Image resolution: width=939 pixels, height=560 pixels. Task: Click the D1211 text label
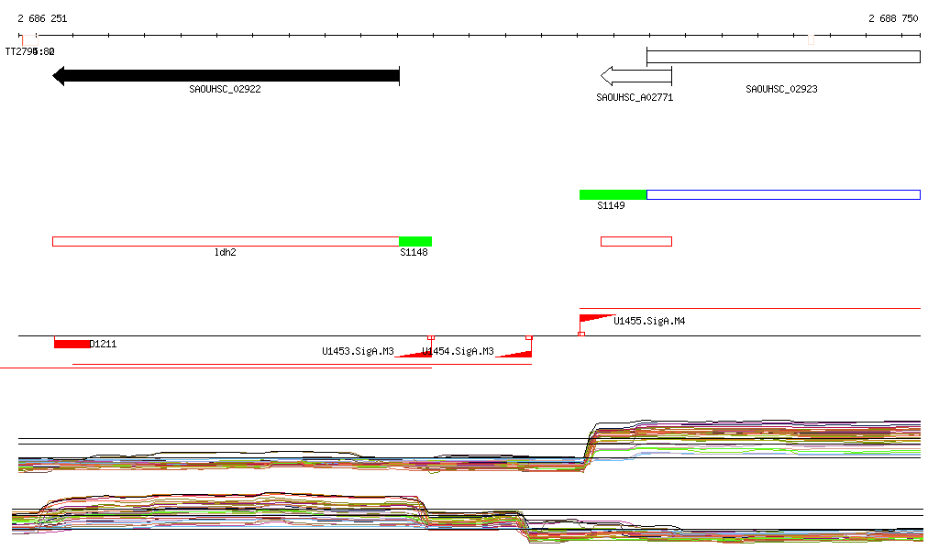click(x=103, y=344)
